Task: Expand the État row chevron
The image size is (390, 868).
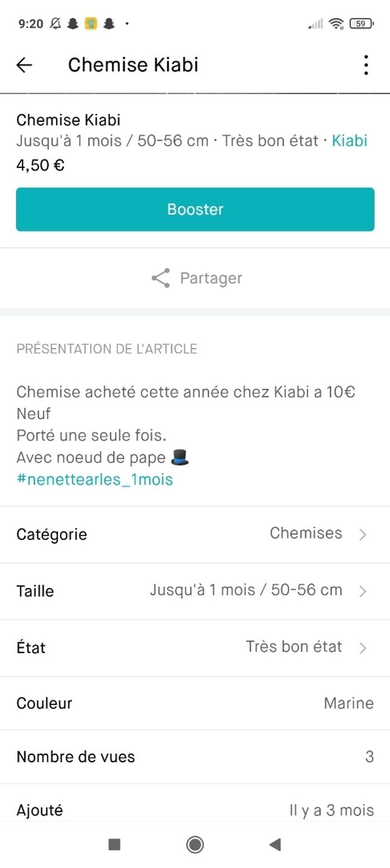Action: pos(363,648)
